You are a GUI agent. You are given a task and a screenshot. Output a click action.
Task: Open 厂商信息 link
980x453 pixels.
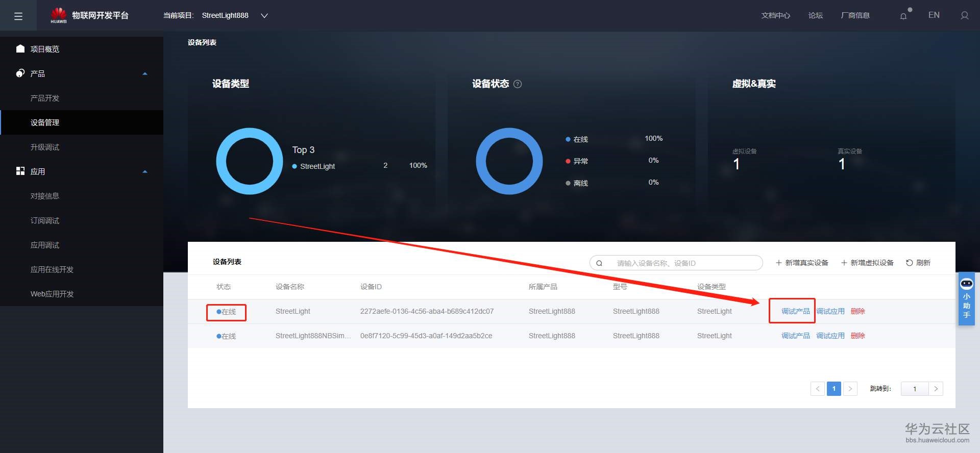855,15
